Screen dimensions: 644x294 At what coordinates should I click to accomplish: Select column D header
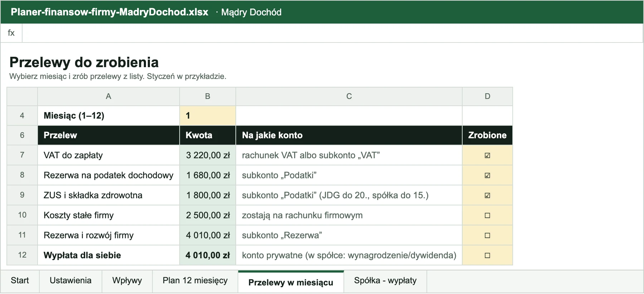click(x=487, y=96)
